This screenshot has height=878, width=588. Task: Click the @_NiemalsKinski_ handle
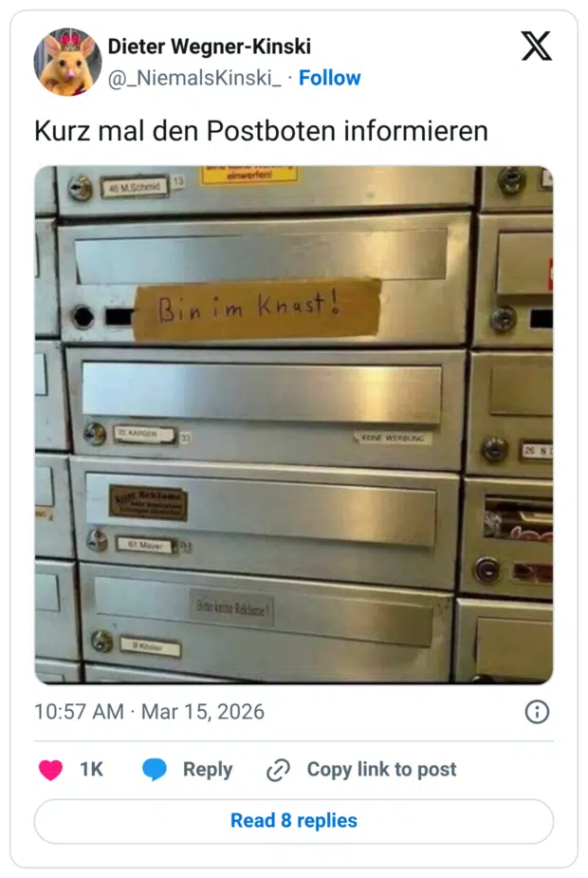coord(194,78)
